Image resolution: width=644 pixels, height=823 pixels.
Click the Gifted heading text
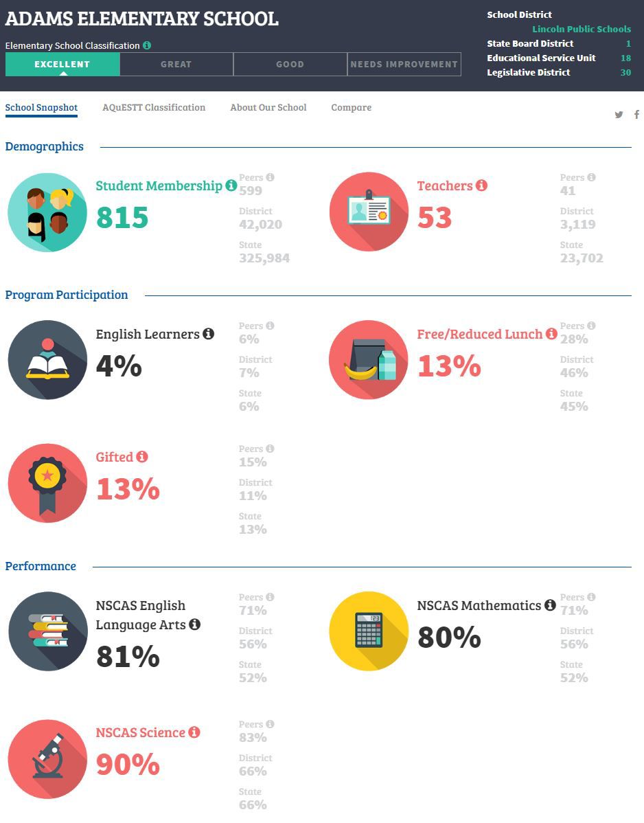[x=115, y=457]
